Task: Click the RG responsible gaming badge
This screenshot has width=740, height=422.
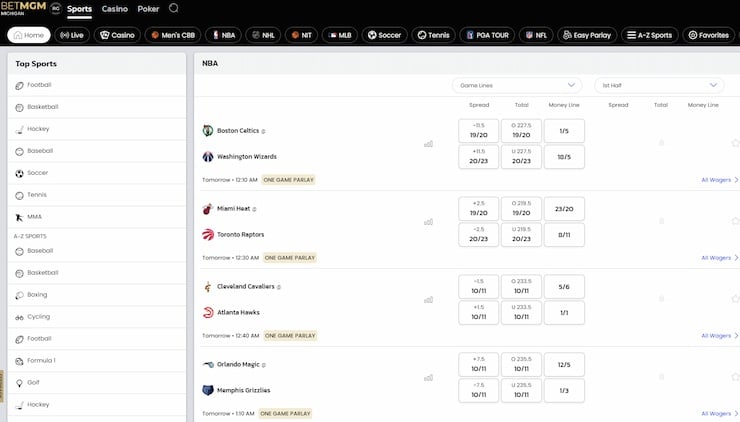Action: [56, 8]
